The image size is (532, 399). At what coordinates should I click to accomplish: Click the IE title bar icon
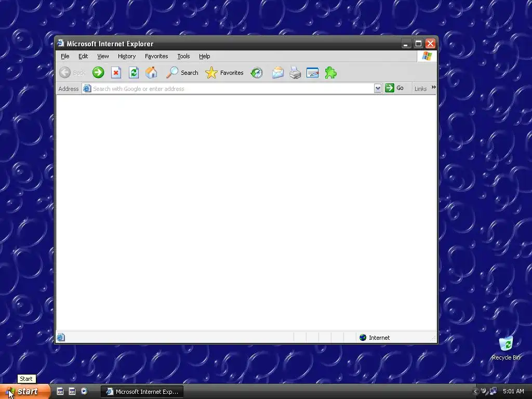61,44
